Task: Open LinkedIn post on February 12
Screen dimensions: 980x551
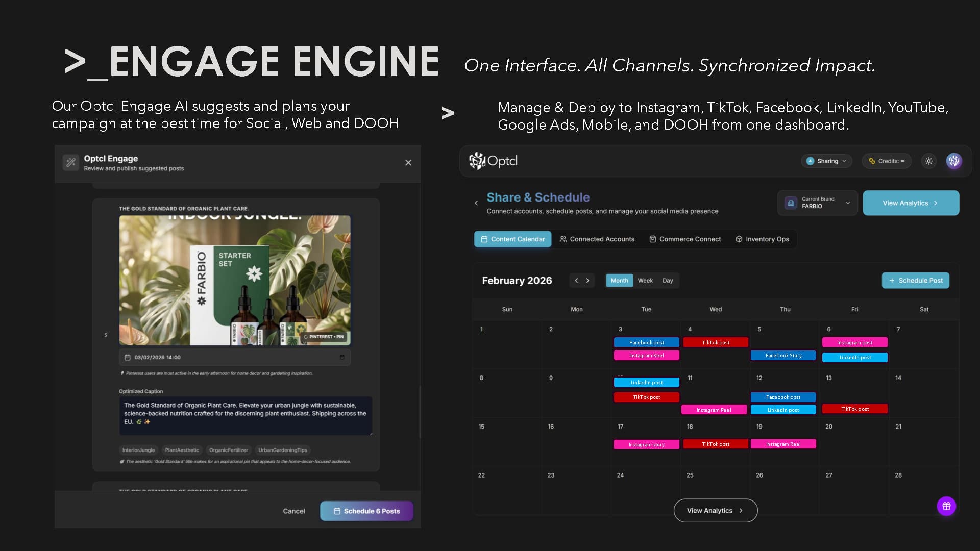Action: (x=783, y=410)
